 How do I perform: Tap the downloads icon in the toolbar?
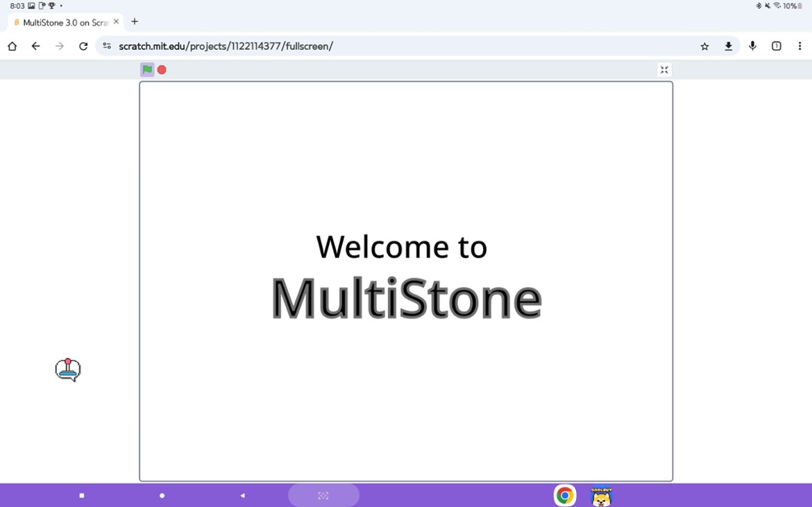[728, 46]
